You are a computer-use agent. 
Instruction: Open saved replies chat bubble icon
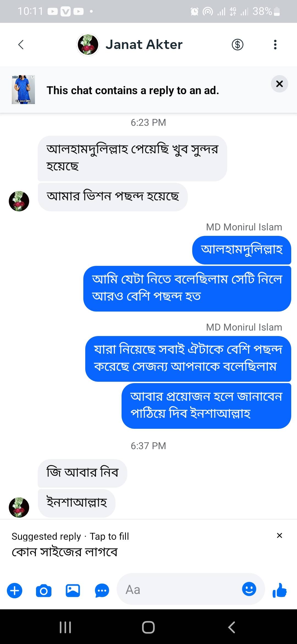[102, 591]
